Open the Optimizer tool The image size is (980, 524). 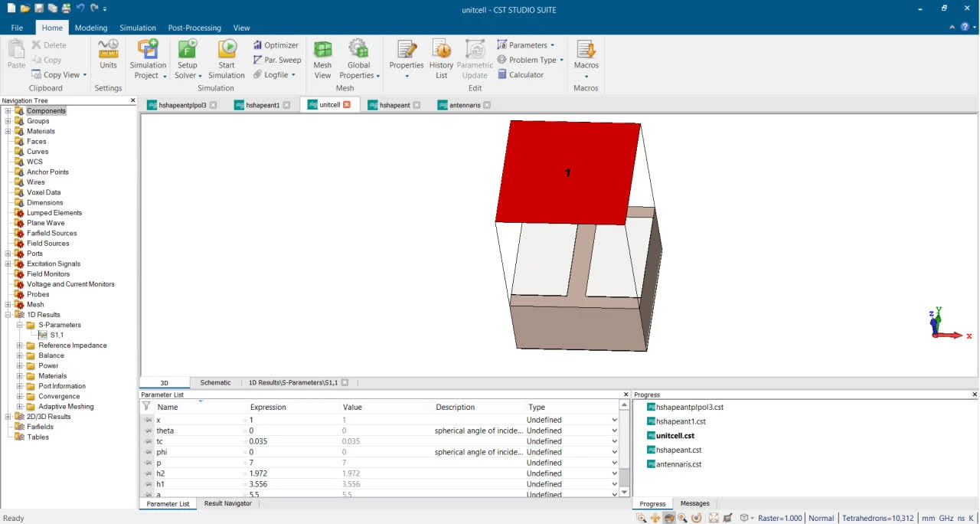pos(276,45)
